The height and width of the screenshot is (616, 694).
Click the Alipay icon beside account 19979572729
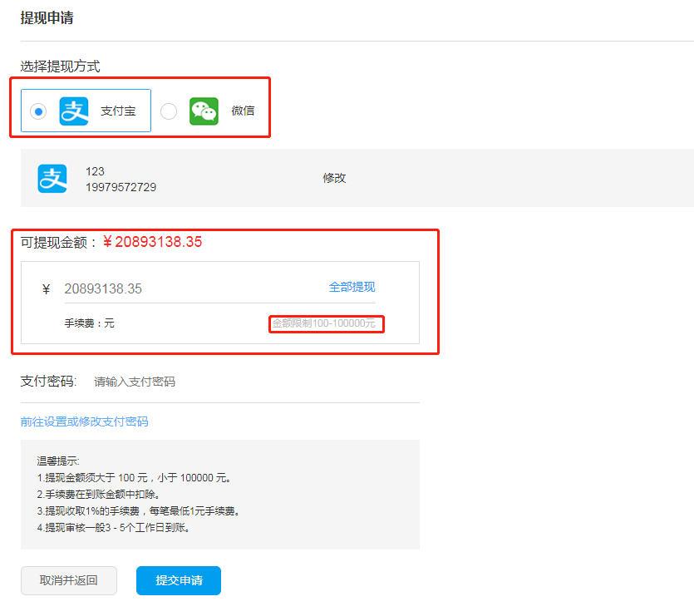click(x=52, y=177)
